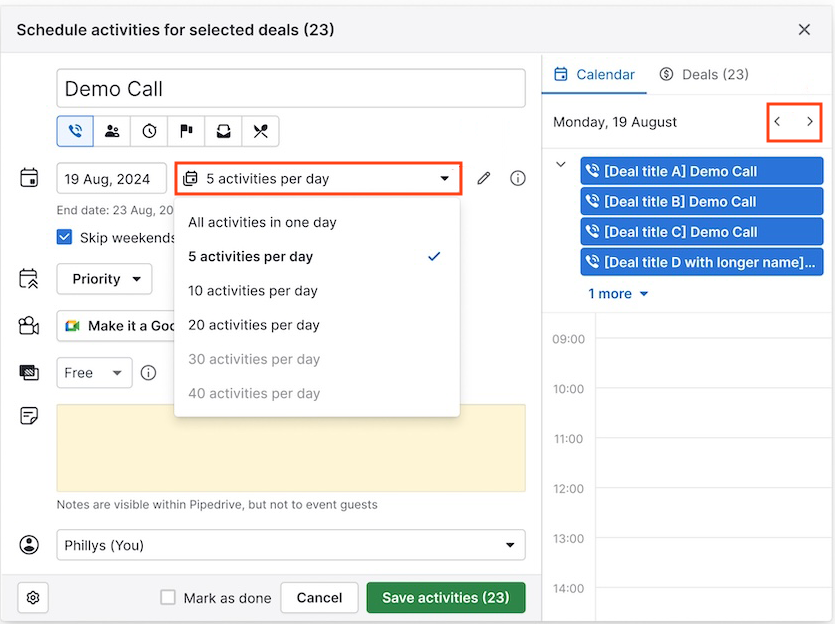Click the Demo Call title input field
The image size is (835, 624).
(x=290, y=88)
